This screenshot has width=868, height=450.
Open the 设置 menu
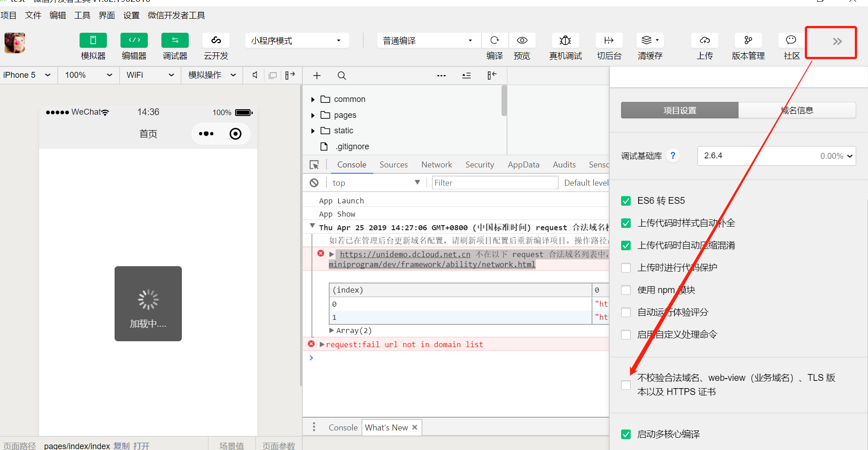coord(131,15)
